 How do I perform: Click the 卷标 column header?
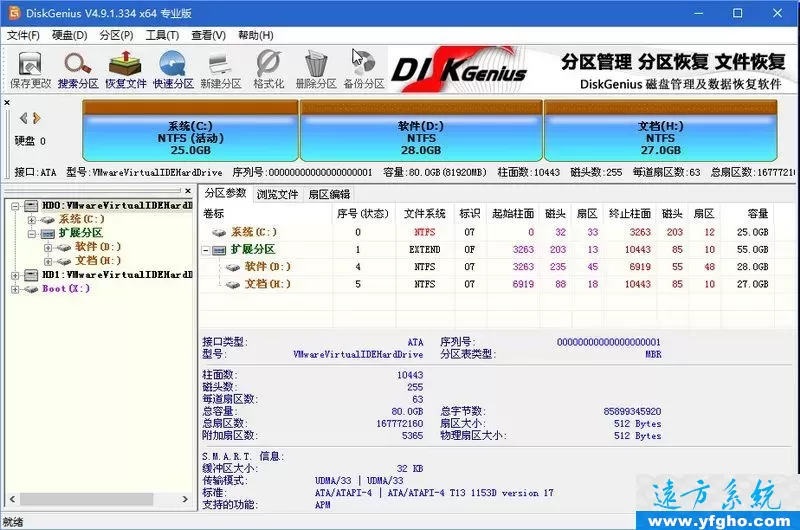click(265, 214)
